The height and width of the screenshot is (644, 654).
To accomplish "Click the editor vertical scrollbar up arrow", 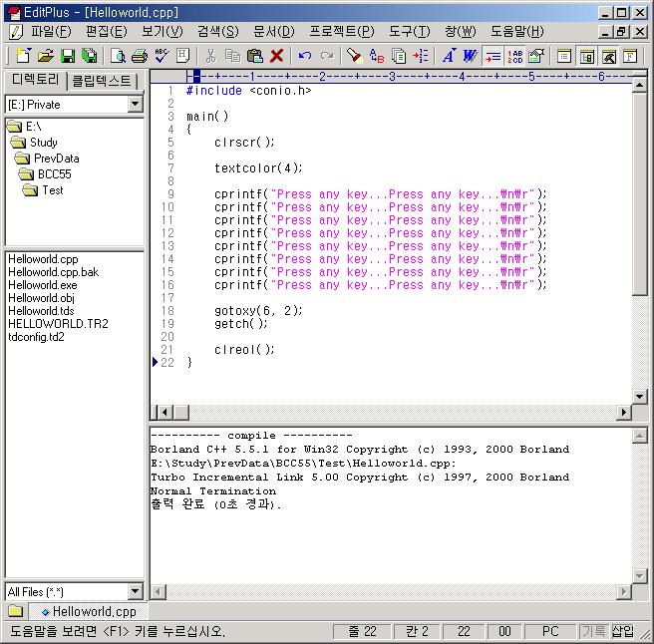I will pos(639,85).
